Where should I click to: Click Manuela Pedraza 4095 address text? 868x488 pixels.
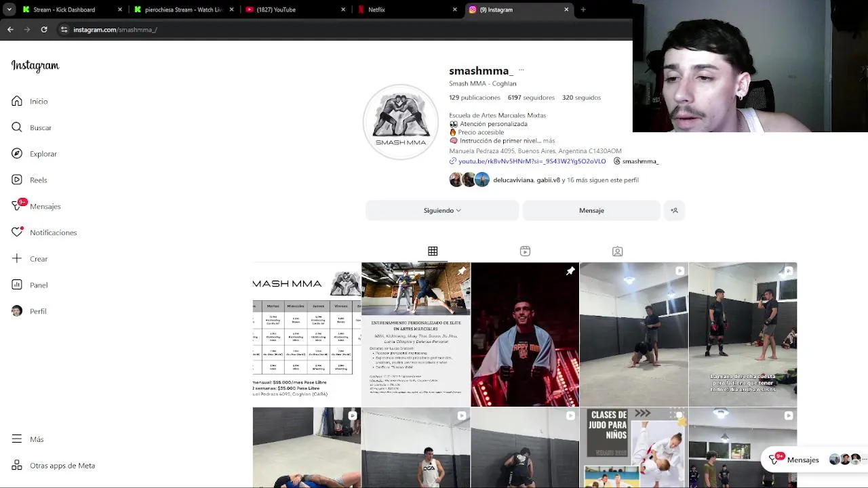[x=535, y=151]
